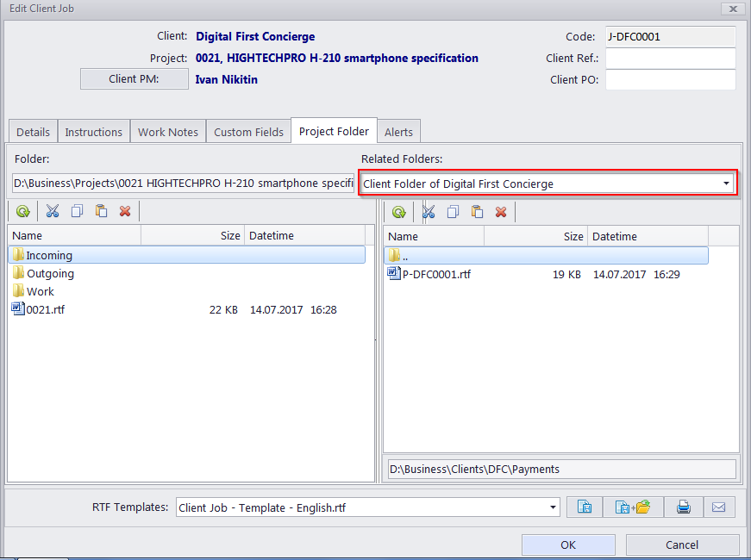Select the Incoming folder
This screenshot has width=751, height=560.
point(187,255)
